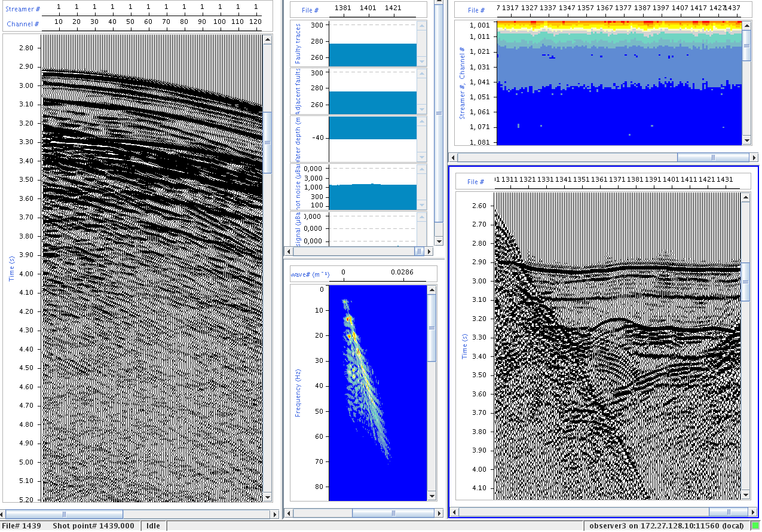Click the F-K spectrum horizontal scrollbar thumb
This screenshot has width=762, height=532.
(393, 513)
